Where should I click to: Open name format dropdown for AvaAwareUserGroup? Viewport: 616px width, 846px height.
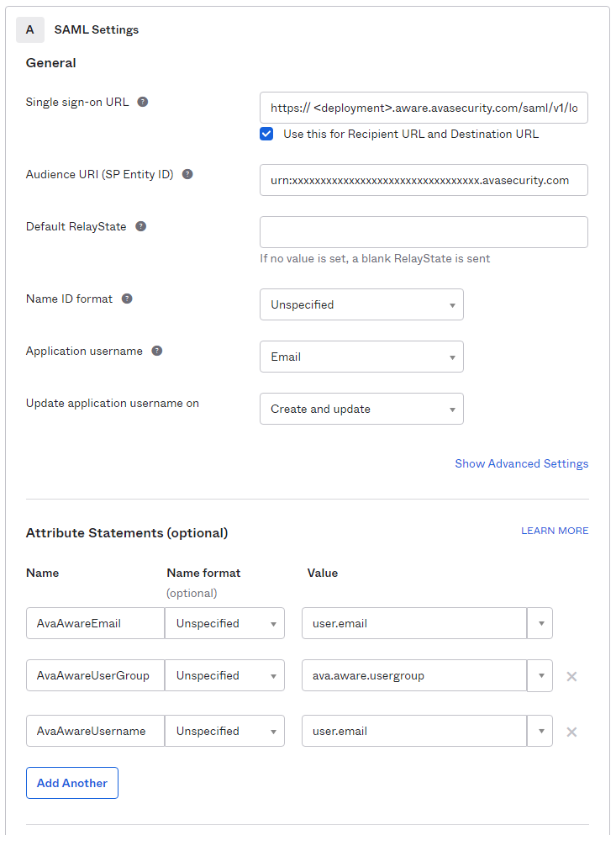[224, 675]
